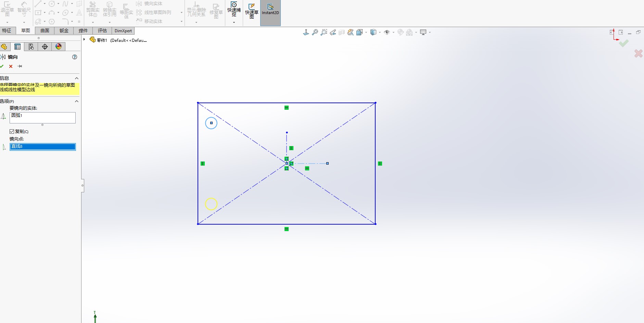Click the 镜向点 field containing 直线8
The image size is (644, 323).
[42, 147]
